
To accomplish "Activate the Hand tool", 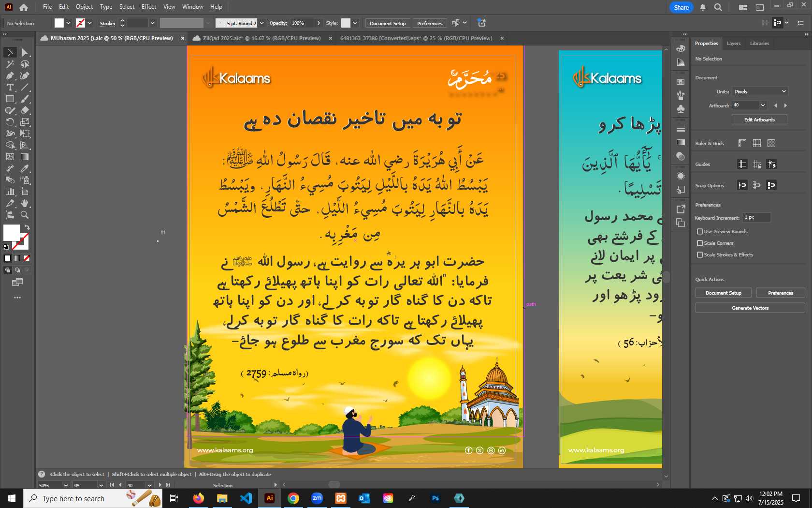I will 25,203.
